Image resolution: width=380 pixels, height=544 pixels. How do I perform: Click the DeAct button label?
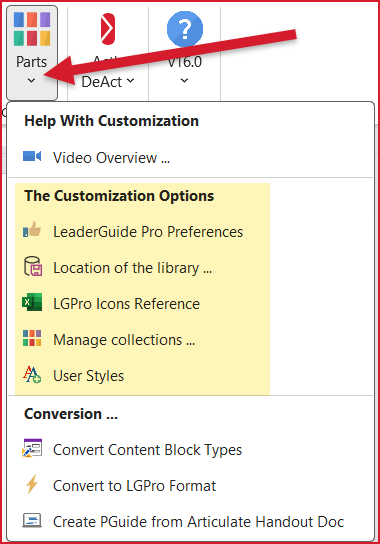pos(102,82)
